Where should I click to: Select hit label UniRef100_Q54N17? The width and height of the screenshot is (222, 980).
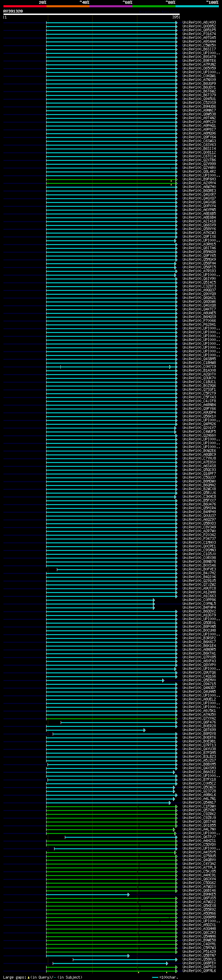[x=199, y=803]
